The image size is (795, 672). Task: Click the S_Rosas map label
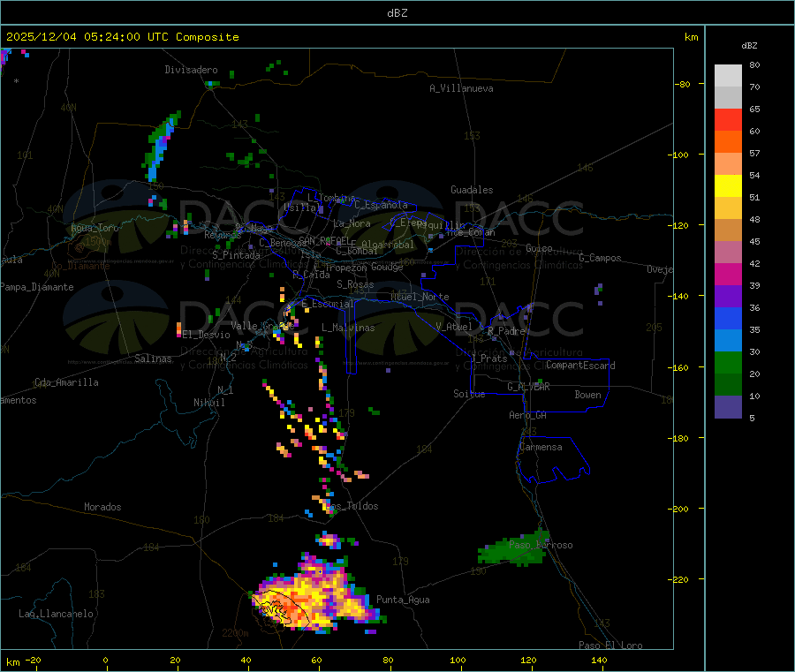point(355,284)
